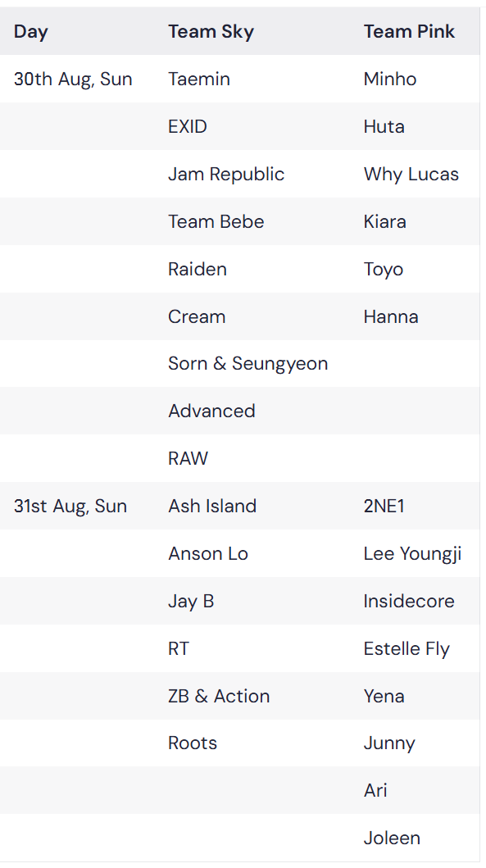This screenshot has height=868, width=486.
Task: Click the 2NE1 cell
Action: 384,506
